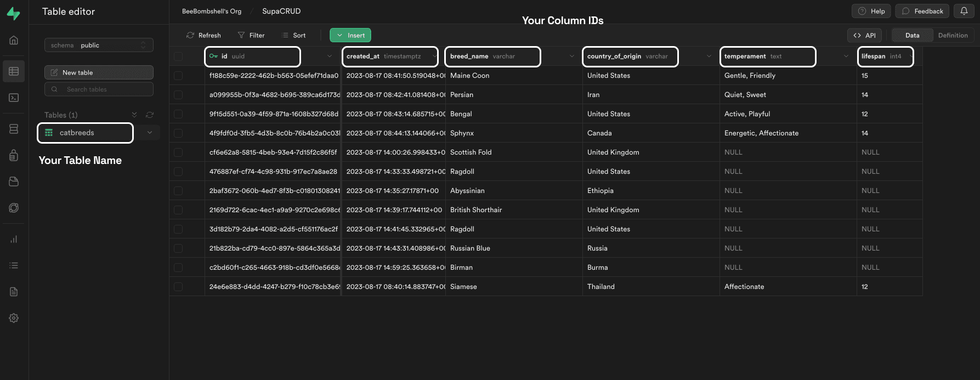Click the green Insert button
The height and width of the screenshot is (380, 980).
pyautogui.click(x=350, y=35)
